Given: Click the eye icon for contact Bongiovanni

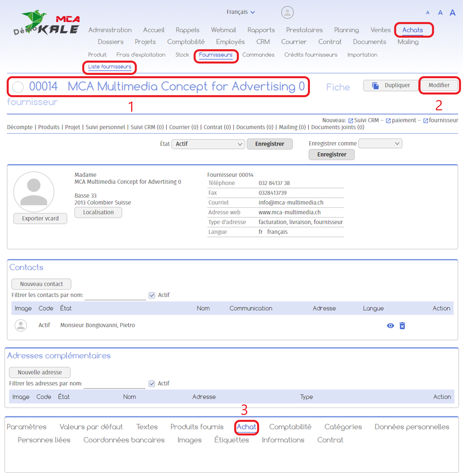Looking at the screenshot, I should coord(390,325).
